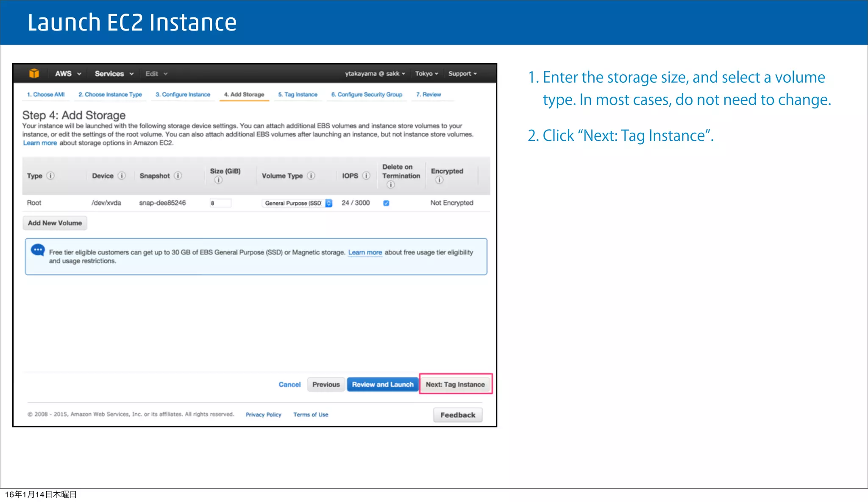Open info icon under Encrypted header

(x=440, y=180)
